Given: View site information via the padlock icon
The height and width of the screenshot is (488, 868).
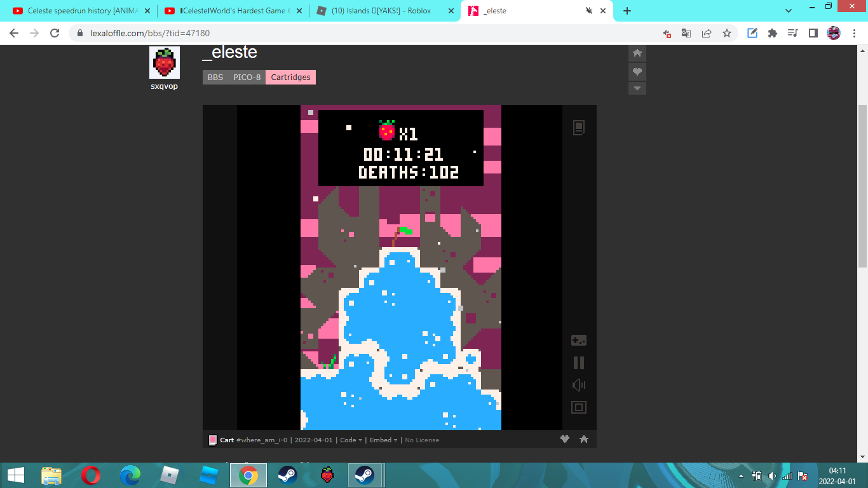Looking at the screenshot, I should [x=80, y=33].
